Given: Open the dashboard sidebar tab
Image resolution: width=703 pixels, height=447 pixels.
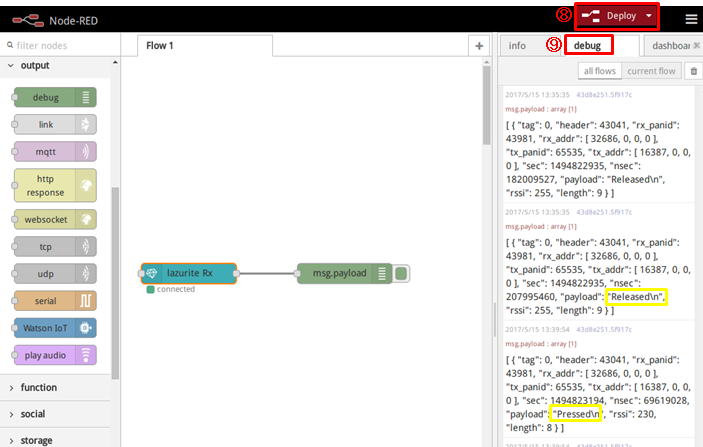Looking at the screenshot, I should tap(671, 46).
